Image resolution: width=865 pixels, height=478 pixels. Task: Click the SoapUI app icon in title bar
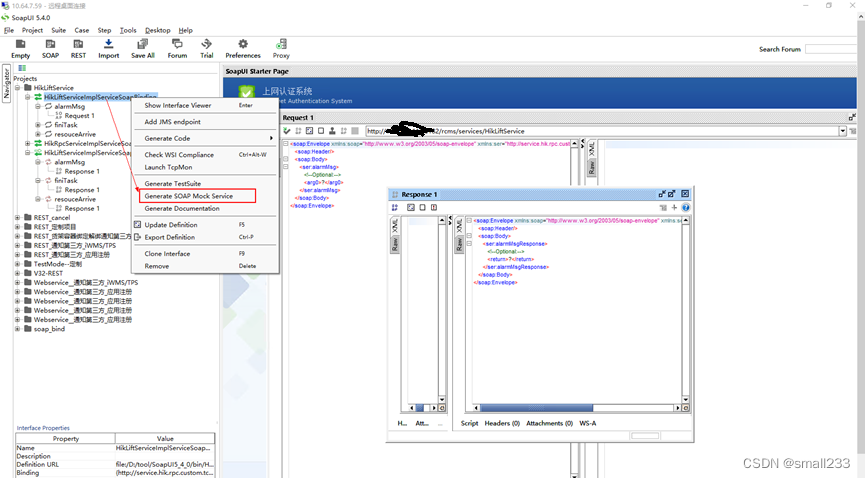point(6,18)
